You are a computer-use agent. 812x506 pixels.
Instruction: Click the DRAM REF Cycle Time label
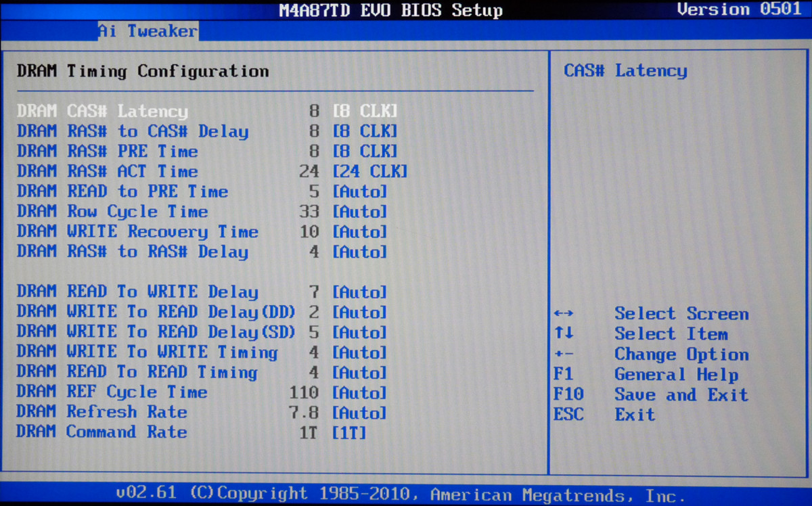112,392
